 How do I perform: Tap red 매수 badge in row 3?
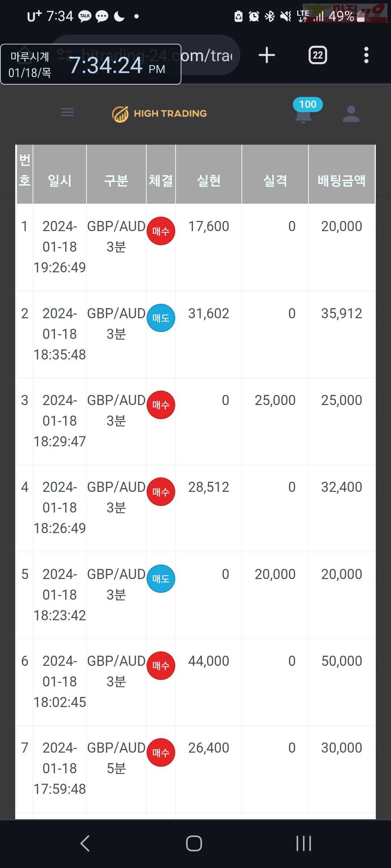pos(161,405)
